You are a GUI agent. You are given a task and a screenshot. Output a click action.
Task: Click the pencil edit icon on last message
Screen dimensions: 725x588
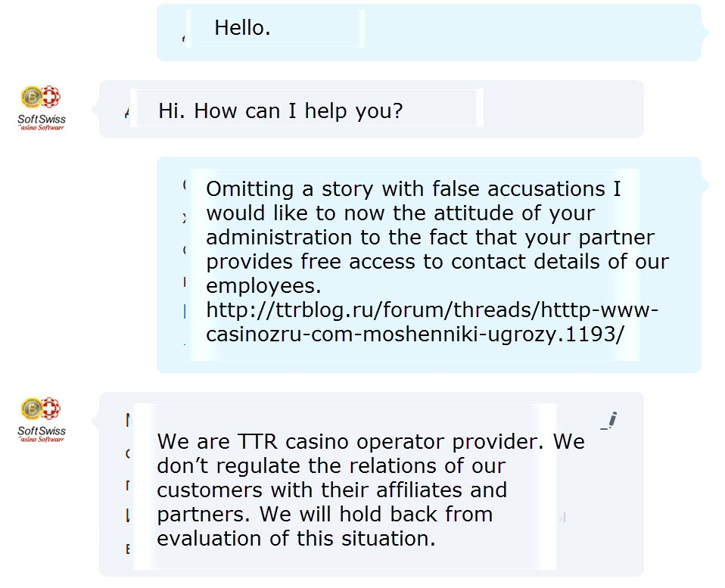click(x=610, y=421)
